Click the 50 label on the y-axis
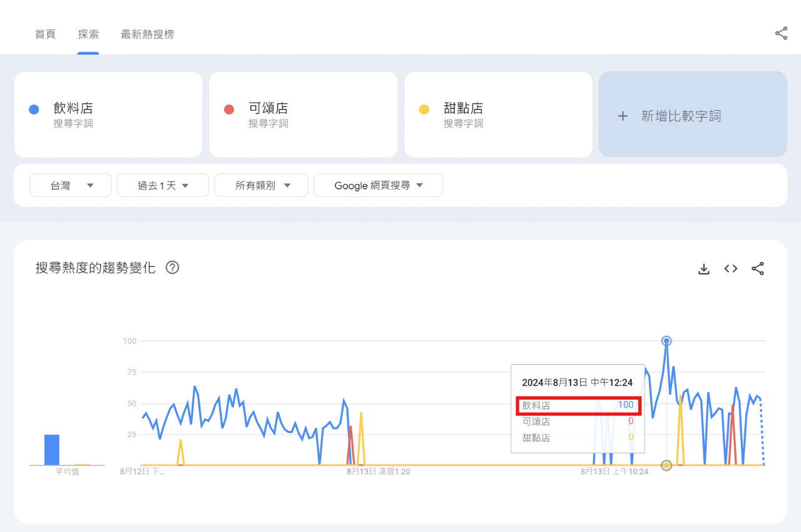 point(131,404)
